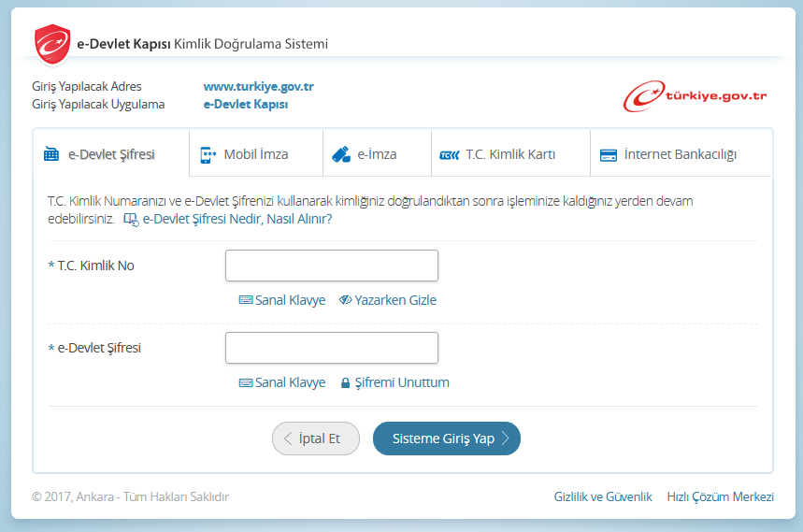Click the İnternet Bankacılığı credit card icon

point(608,155)
